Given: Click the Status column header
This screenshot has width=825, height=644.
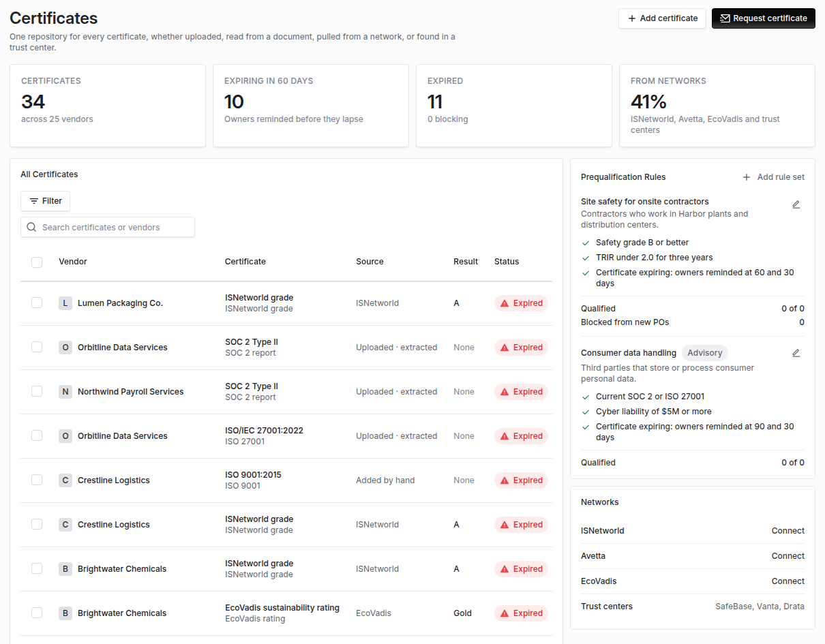Looking at the screenshot, I should (x=507, y=262).
